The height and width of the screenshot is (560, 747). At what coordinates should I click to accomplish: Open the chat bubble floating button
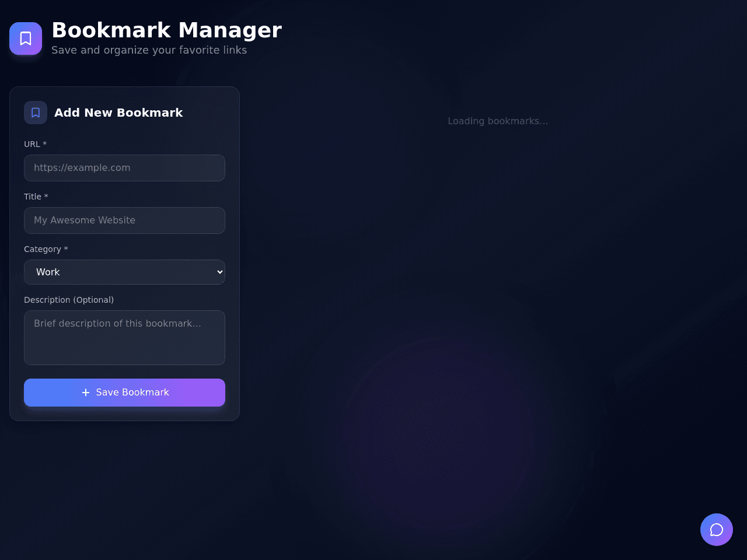point(717,530)
